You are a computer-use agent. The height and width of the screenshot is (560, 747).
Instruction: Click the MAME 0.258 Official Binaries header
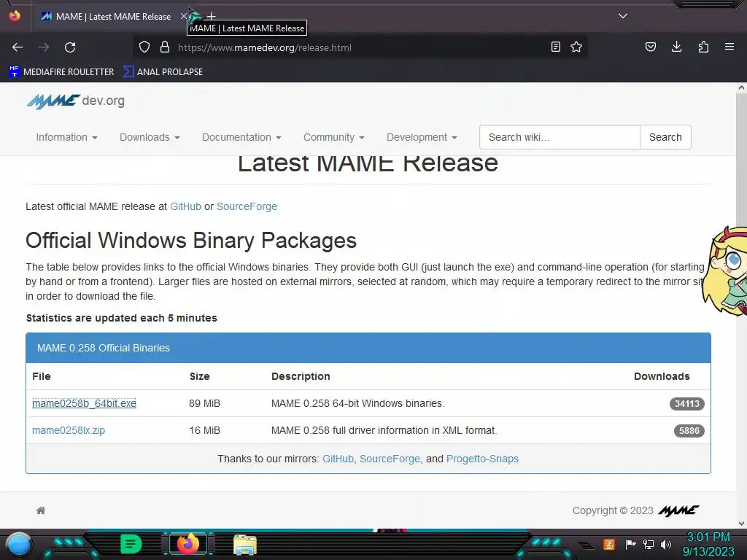pyautogui.click(x=368, y=348)
